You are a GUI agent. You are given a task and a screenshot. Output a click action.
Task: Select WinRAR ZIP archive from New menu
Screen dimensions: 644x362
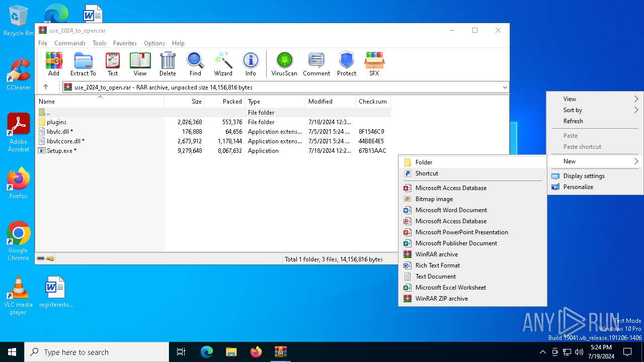tap(441, 299)
